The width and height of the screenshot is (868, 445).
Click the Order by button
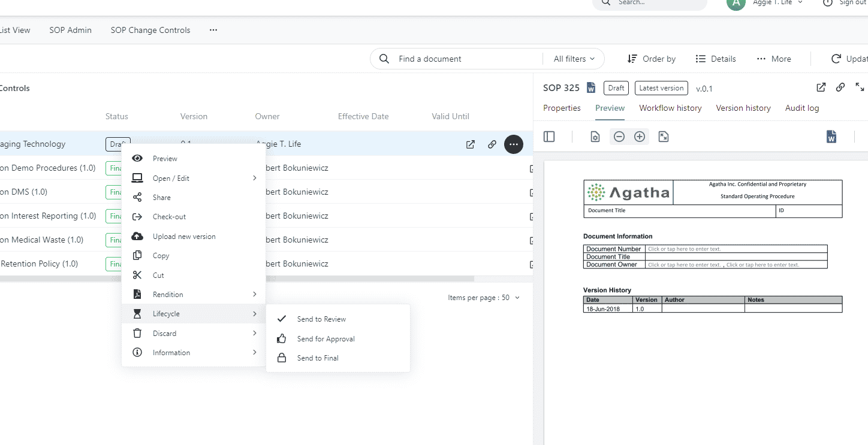point(651,59)
